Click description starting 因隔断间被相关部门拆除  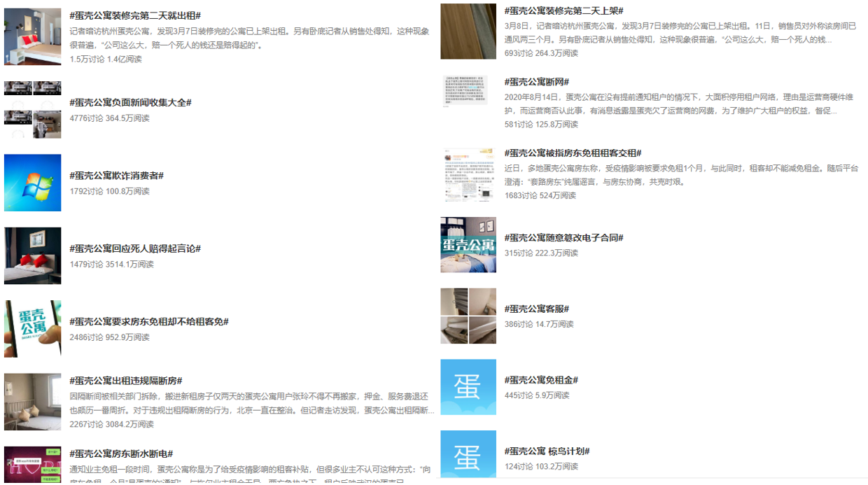[252, 403]
